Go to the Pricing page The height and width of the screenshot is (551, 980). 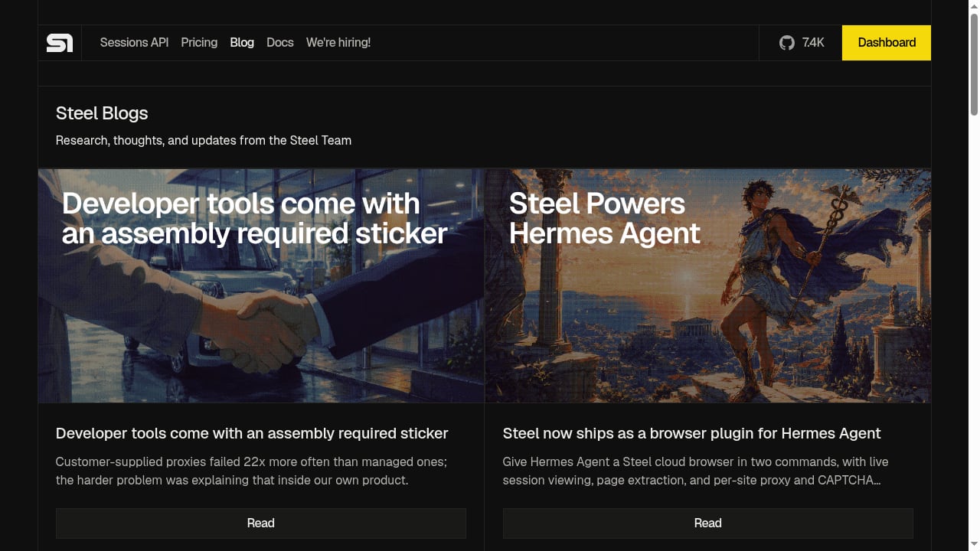[199, 43]
